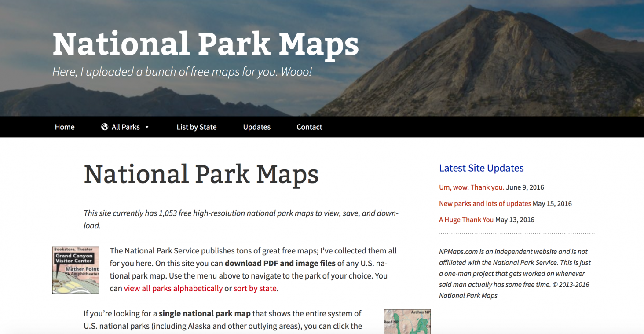
Task: Click the "sort by state" link
Action: pos(255,288)
